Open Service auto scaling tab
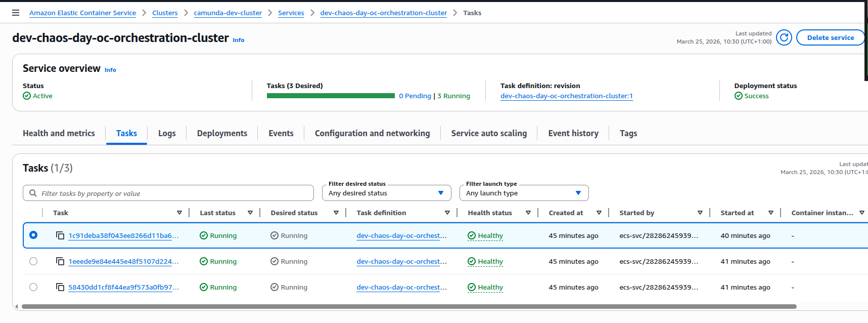Image resolution: width=868 pixels, height=323 pixels. (489, 133)
